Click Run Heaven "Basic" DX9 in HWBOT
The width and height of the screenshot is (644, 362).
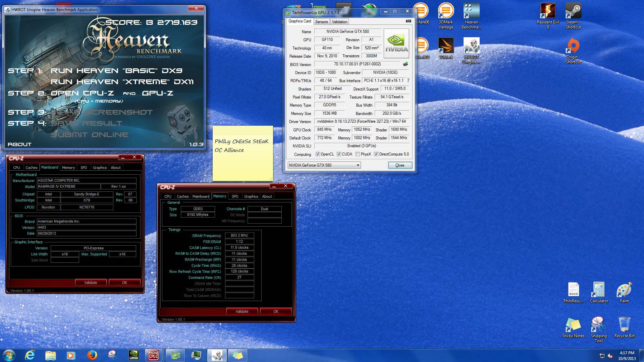pos(116,71)
